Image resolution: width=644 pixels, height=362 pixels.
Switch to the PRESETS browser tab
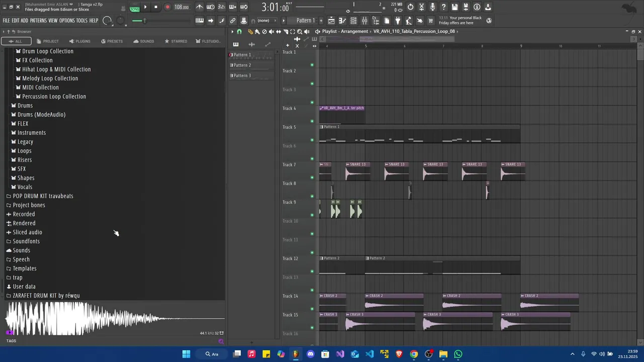[x=112, y=41]
